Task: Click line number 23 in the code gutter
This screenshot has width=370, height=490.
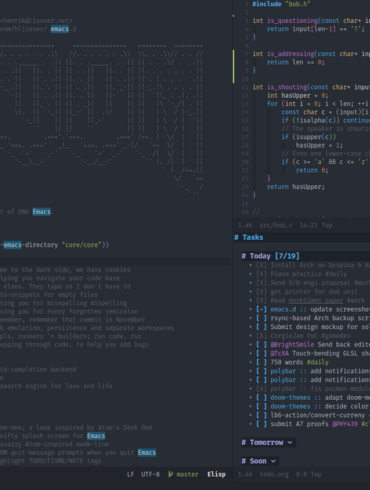Action: coord(245,187)
